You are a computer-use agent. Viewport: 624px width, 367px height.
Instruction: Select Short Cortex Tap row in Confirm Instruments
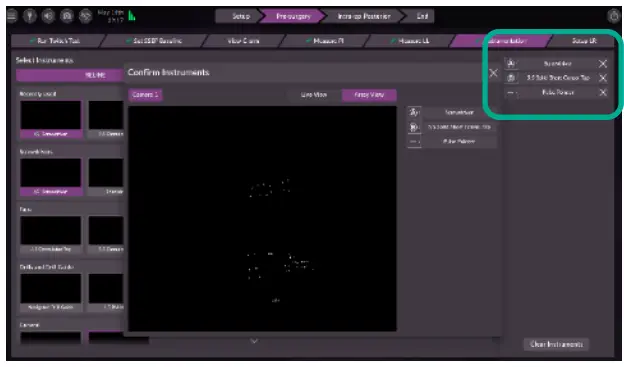click(x=458, y=127)
